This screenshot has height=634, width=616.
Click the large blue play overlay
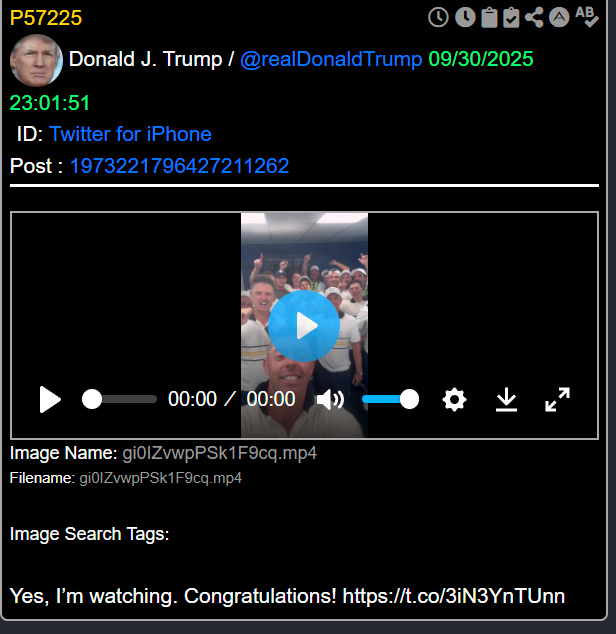pos(304,326)
